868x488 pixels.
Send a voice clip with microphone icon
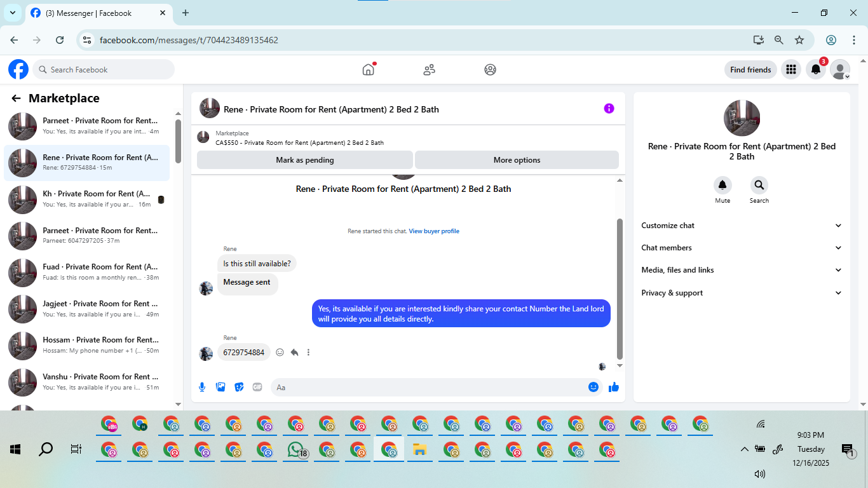(x=202, y=387)
